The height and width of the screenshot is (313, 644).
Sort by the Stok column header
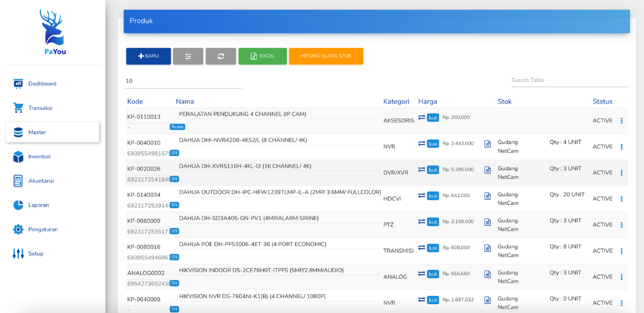pos(505,102)
